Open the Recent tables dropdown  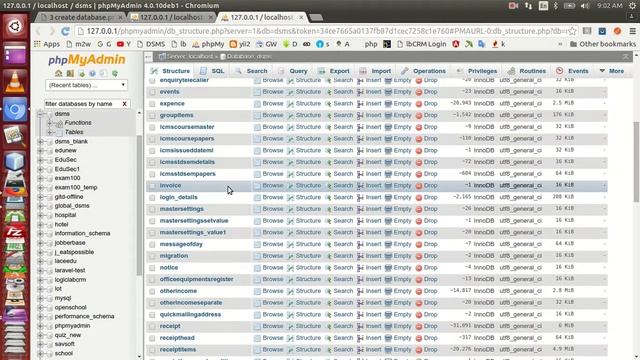[x=87, y=85]
